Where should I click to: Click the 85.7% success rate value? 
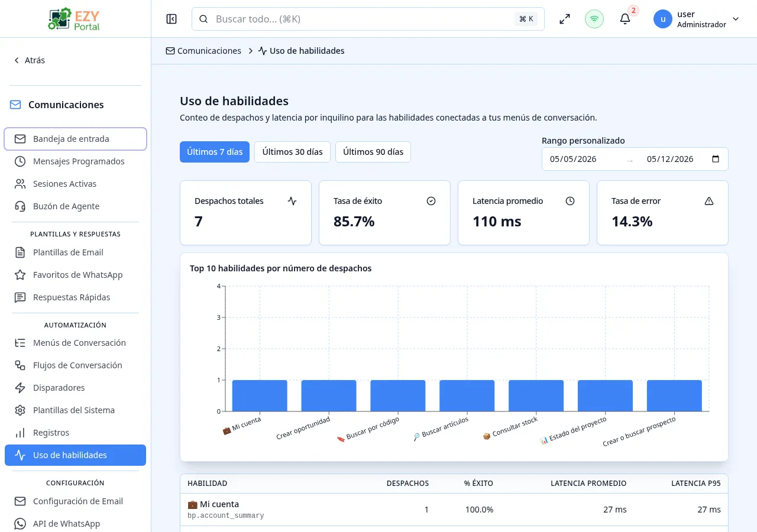click(x=354, y=222)
